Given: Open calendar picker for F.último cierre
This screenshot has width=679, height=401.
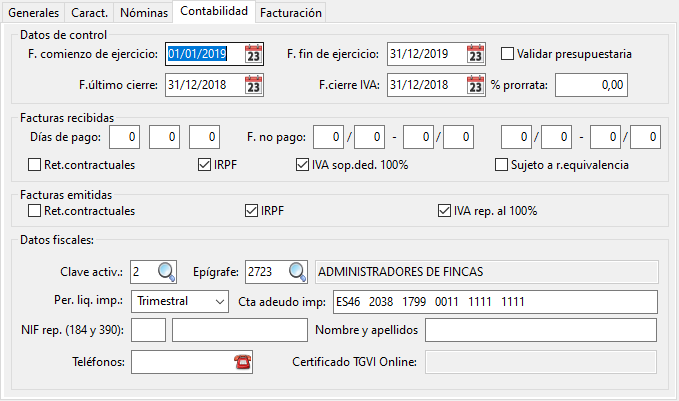Looking at the screenshot, I should [254, 86].
